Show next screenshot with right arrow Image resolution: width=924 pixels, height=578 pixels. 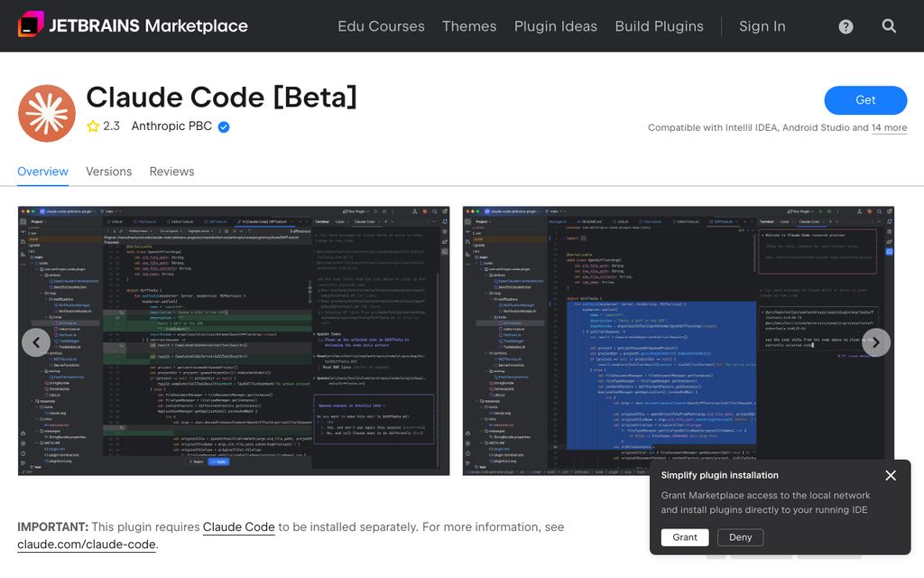[875, 342]
